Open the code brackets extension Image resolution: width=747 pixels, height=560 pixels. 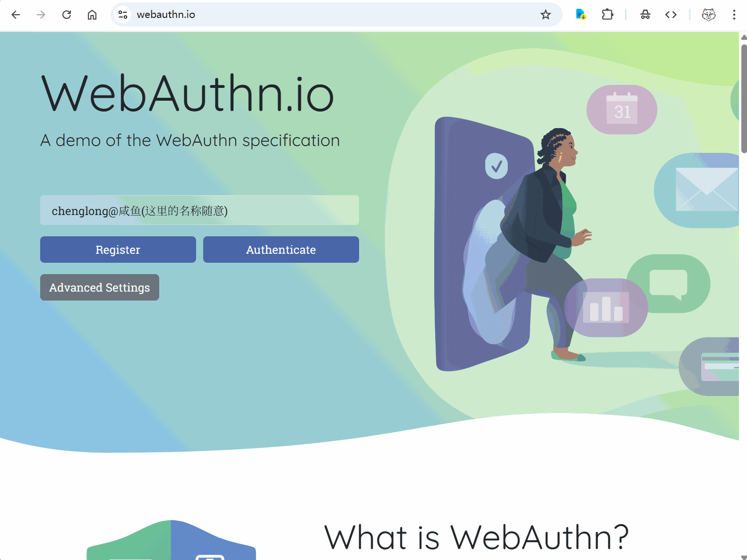[x=671, y=15]
